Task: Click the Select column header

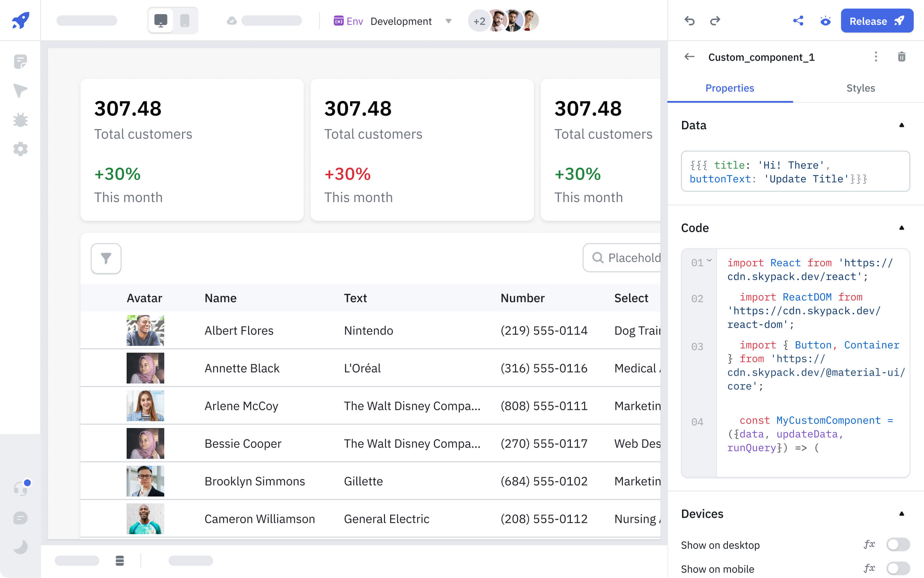Action: 631,298
